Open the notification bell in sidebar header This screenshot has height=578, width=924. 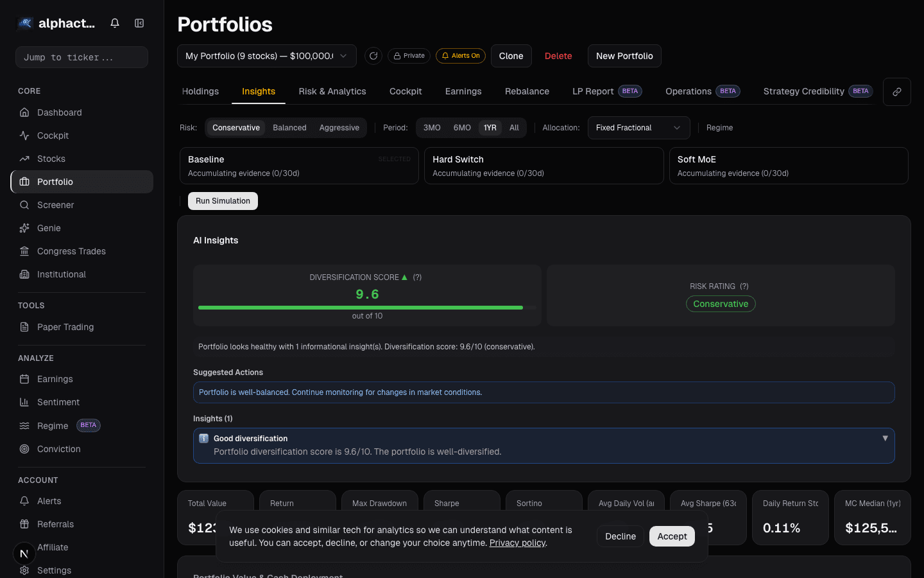point(114,22)
